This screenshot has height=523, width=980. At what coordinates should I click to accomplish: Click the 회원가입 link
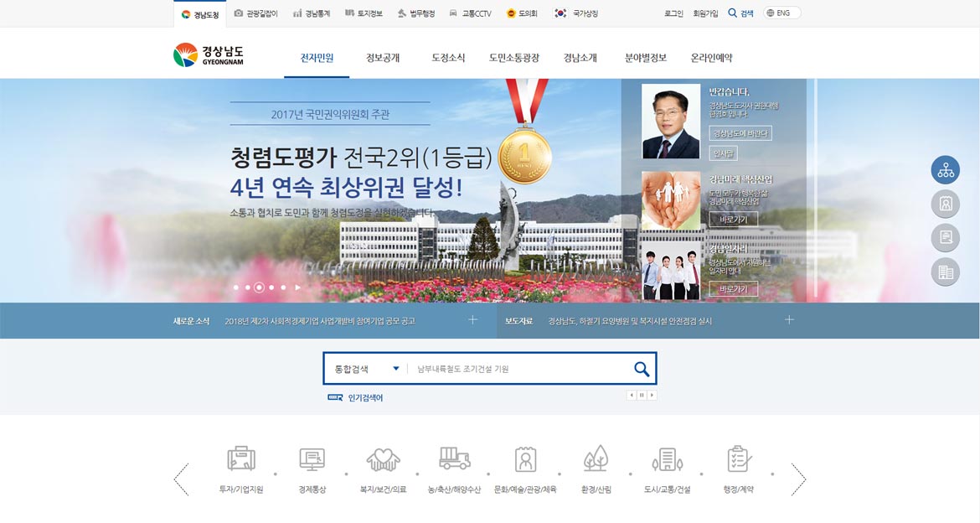(705, 13)
